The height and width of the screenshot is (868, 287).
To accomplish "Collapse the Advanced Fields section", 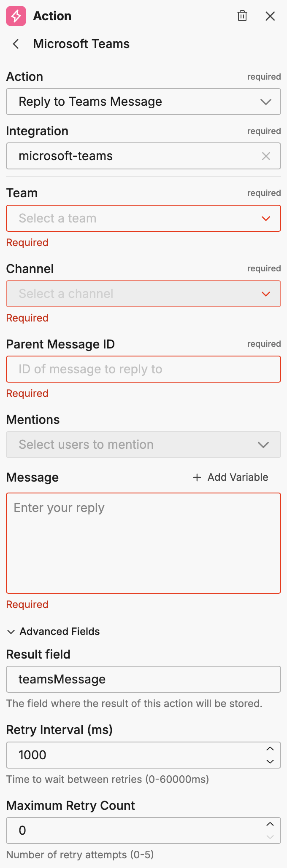I will pos(11,631).
